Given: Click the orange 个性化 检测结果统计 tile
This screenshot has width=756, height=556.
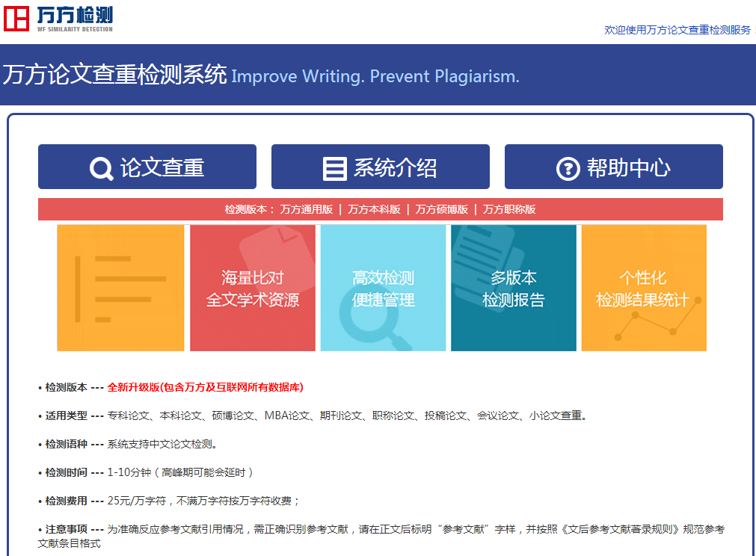Looking at the screenshot, I should click(644, 288).
